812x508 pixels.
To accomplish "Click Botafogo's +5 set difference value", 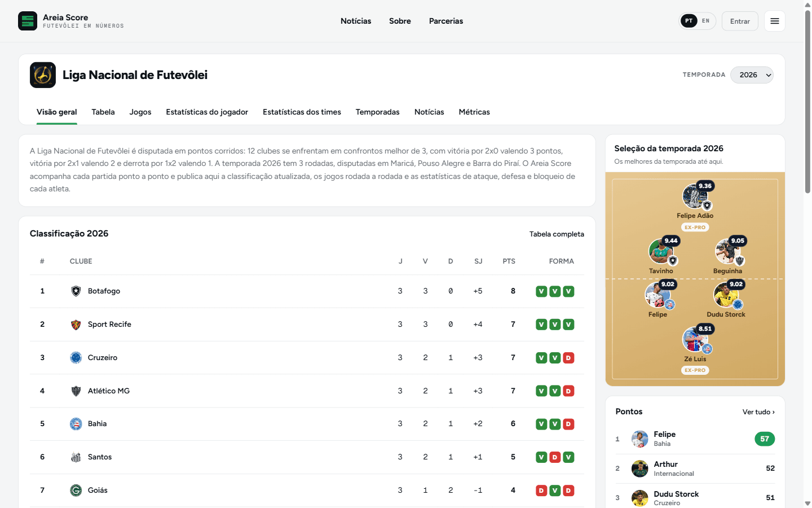I will click(478, 291).
